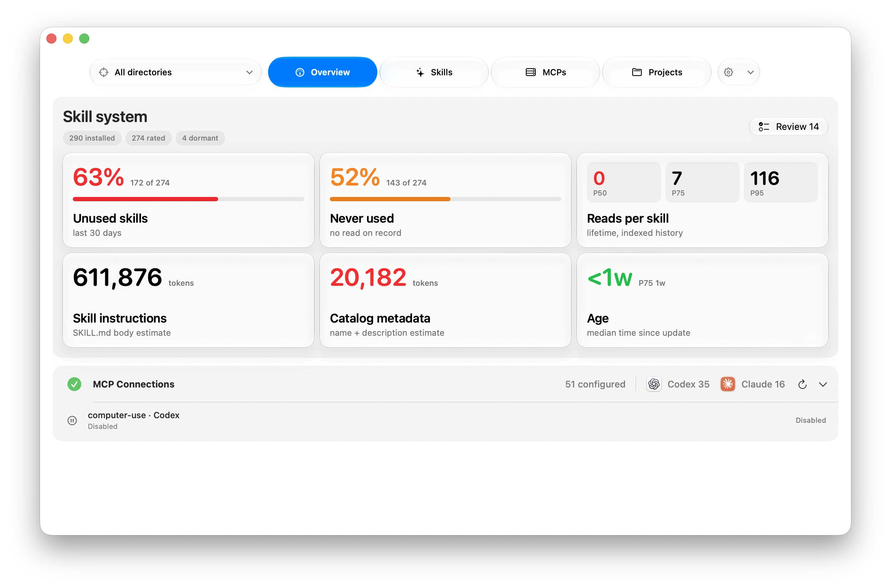
Task: Click the Age card title
Action: coord(598,318)
